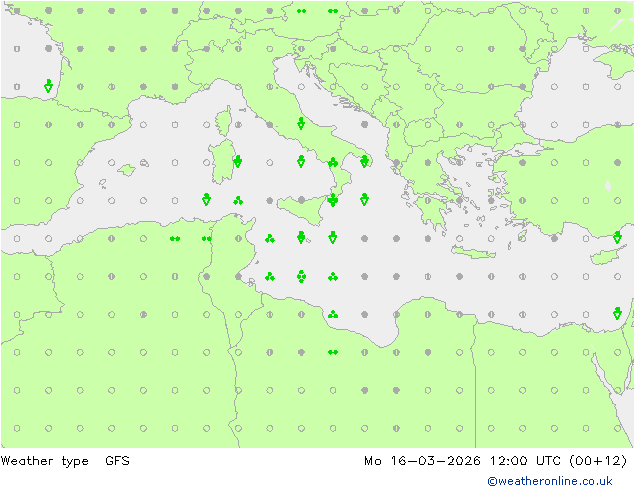Select the green shower symbol beside Malta
The height and width of the screenshot is (490, 634).
pos(301,237)
